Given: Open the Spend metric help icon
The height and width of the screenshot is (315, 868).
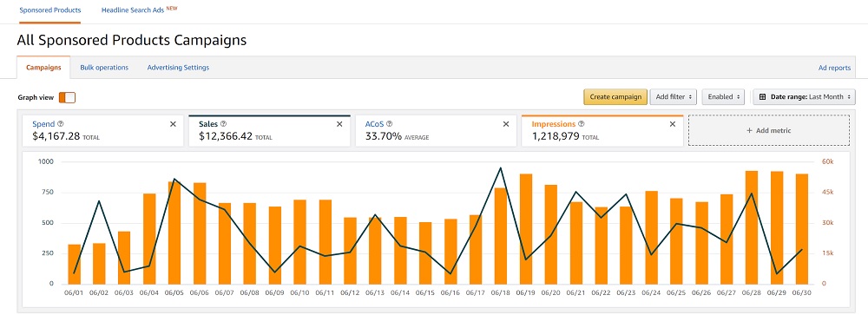Looking at the screenshot, I should [x=61, y=124].
